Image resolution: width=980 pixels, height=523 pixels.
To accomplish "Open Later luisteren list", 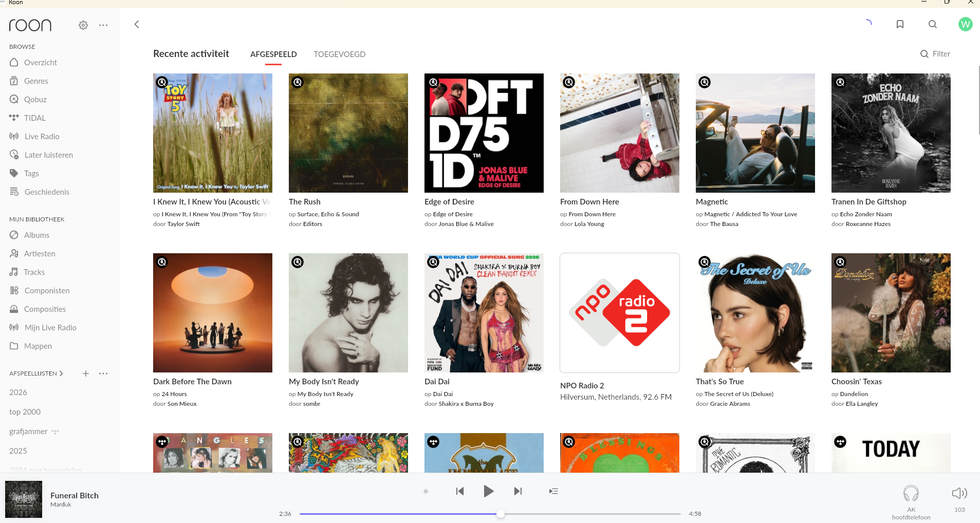I will [x=48, y=155].
